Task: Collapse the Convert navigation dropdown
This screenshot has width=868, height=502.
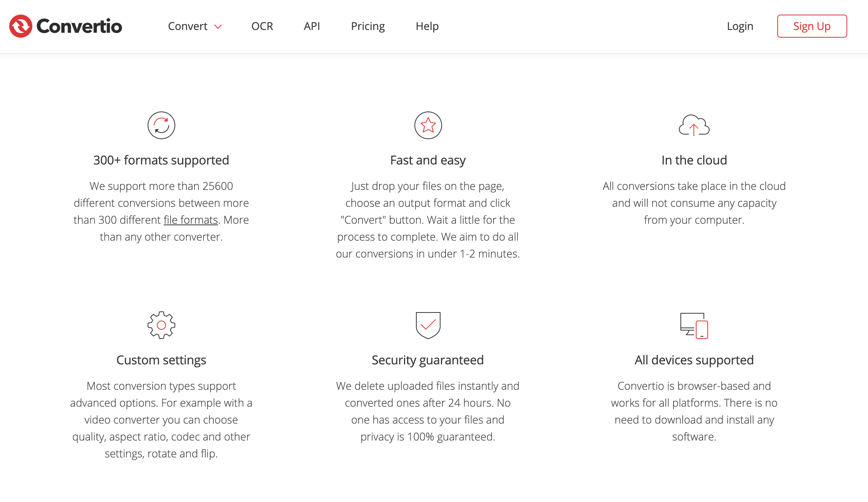Action: tap(218, 27)
